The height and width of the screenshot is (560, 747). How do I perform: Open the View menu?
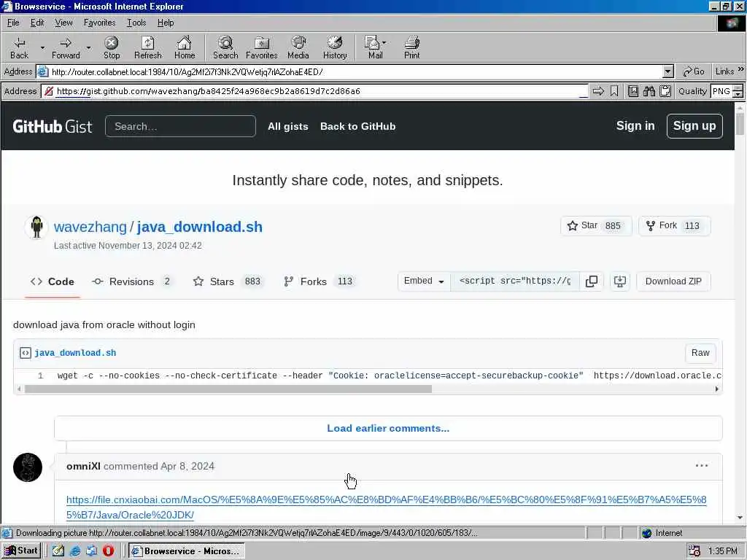pyautogui.click(x=64, y=23)
